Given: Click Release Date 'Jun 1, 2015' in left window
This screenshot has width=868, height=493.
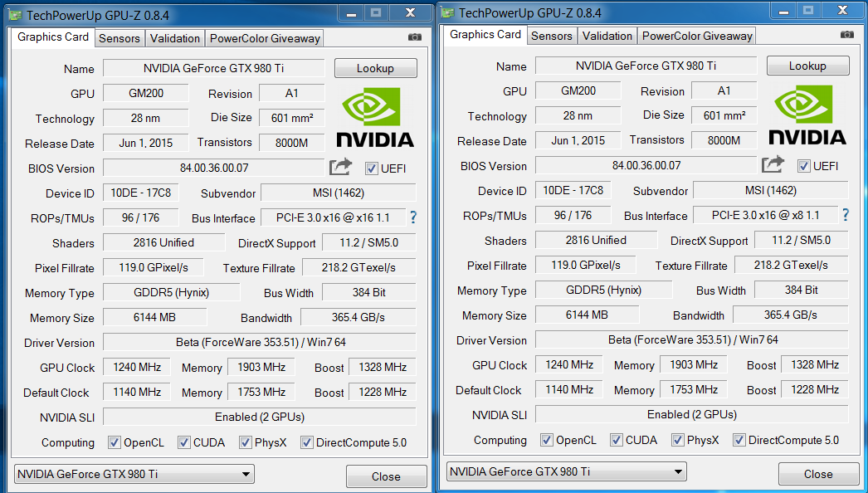Looking at the screenshot, I should click(x=145, y=143).
